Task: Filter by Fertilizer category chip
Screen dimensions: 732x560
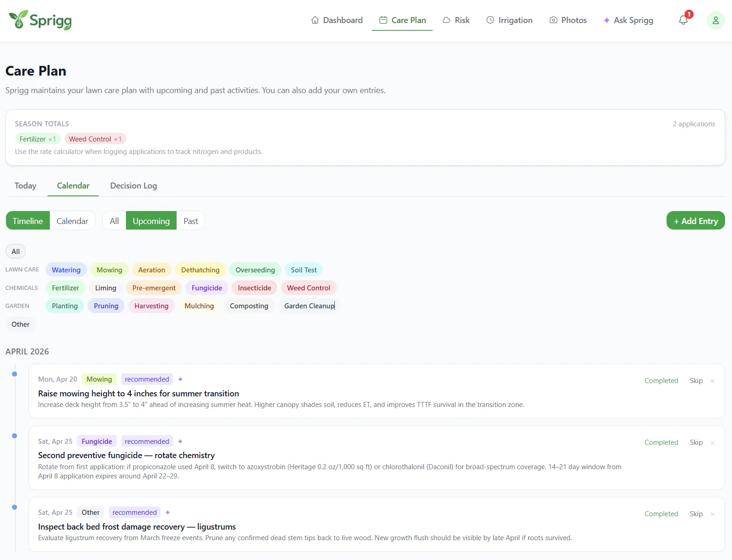Action: (65, 288)
